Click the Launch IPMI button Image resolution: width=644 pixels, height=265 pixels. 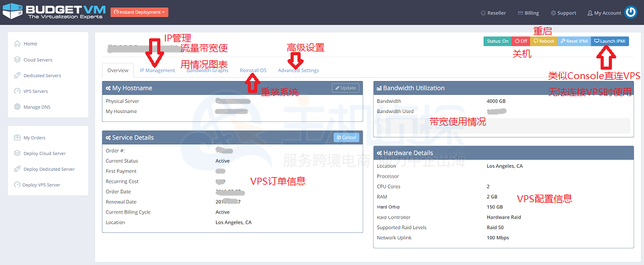pos(610,41)
